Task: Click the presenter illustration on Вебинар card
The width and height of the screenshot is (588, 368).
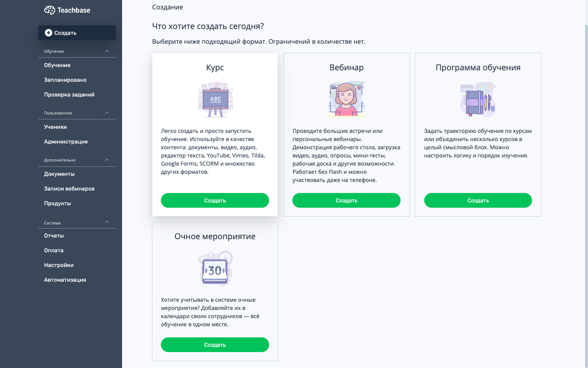Action: [x=346, y=99]
